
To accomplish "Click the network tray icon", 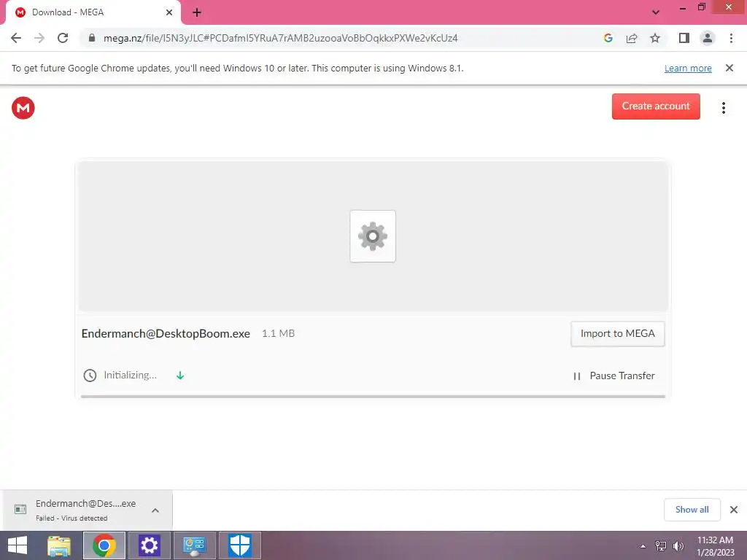I will (661, 546).
